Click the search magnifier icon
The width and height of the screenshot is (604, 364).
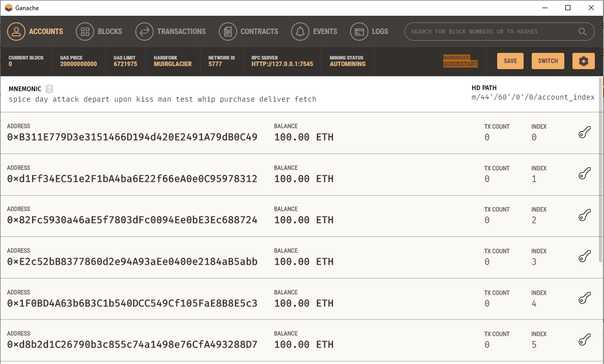(x=583, y=32)
